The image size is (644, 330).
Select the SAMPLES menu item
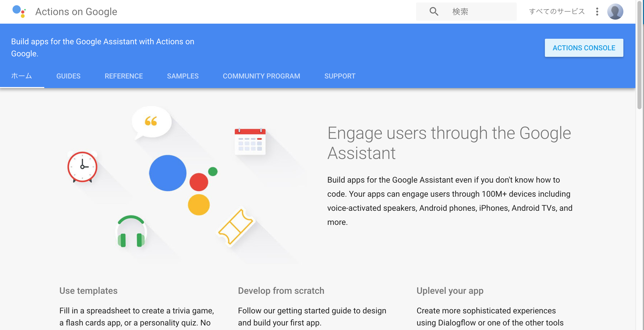coord(183,76)
